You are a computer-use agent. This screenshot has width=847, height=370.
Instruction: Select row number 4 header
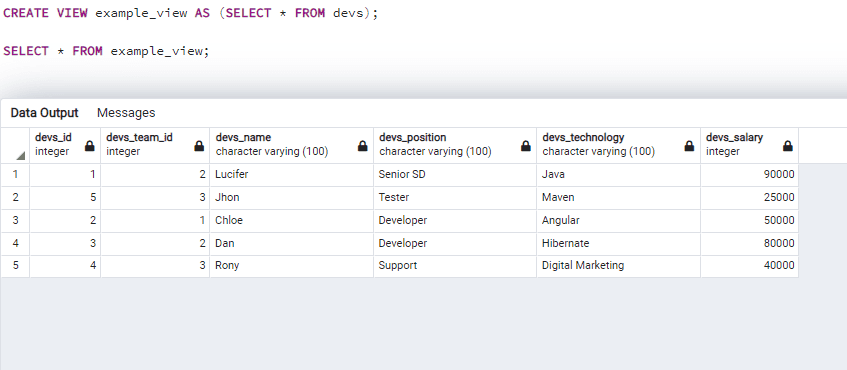tap(15, 244)
